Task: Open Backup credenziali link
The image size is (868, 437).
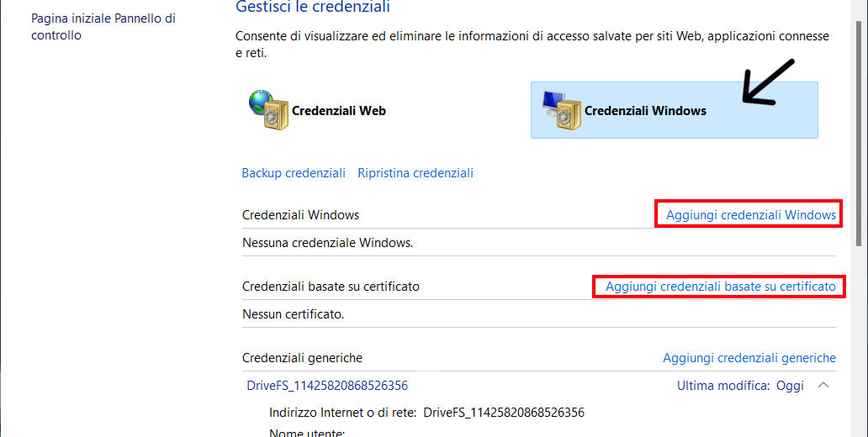Action: (x=294, y=173)
